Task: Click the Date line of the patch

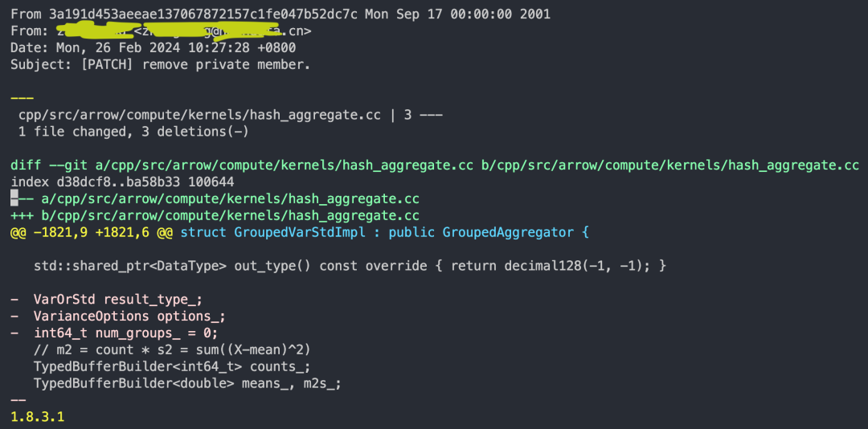Action: pyautogui.click(x=154, y=47)
